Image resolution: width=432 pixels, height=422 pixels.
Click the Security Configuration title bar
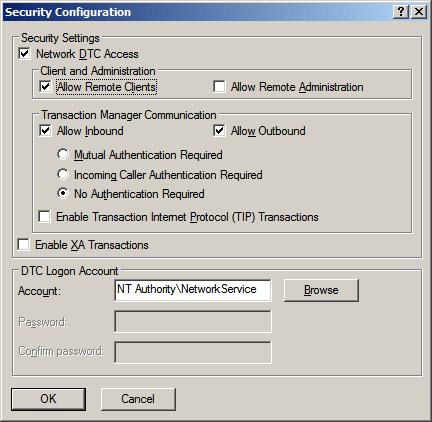click(x=197, y=12)
